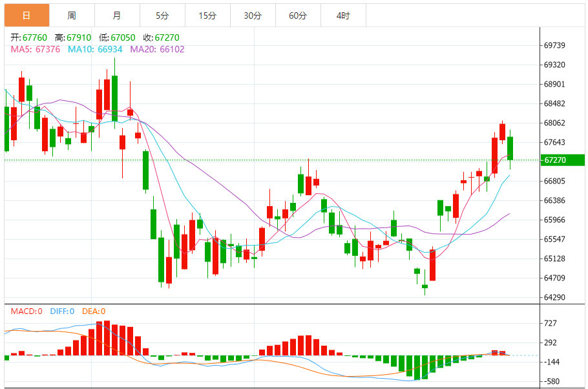
Task: Click the -580 MACD axis label
Action: pyautogui.click(x=551, y=381)
